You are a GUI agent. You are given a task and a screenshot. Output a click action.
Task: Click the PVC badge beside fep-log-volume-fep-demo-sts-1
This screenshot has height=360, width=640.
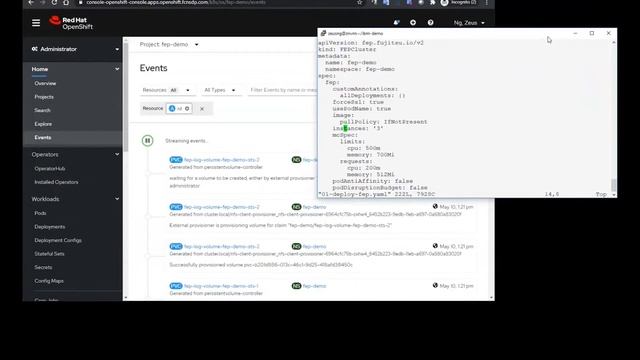pos(176,286)
